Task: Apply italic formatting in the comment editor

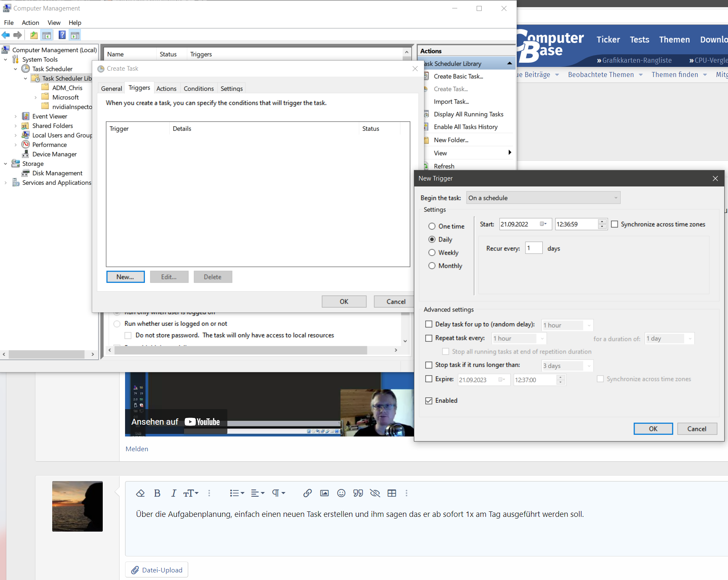Action: pyautogui.click(x=173, y=493)
